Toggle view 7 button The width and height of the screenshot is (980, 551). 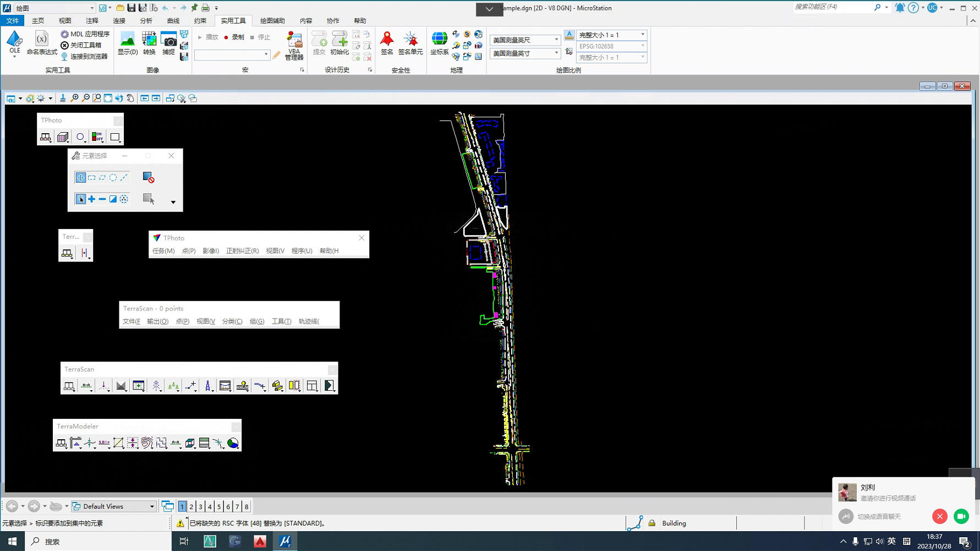pyautogui.click(x=237, y=506)
